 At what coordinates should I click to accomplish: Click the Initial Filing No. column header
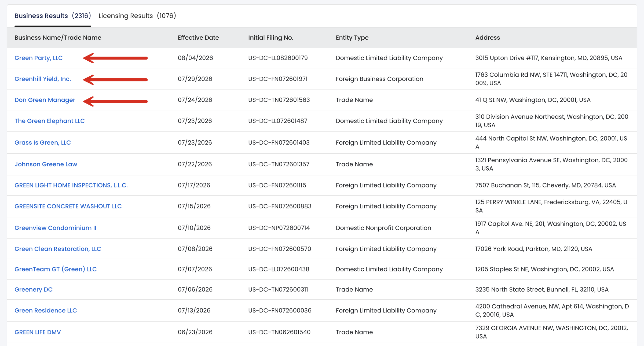click(x=271, y=38)
